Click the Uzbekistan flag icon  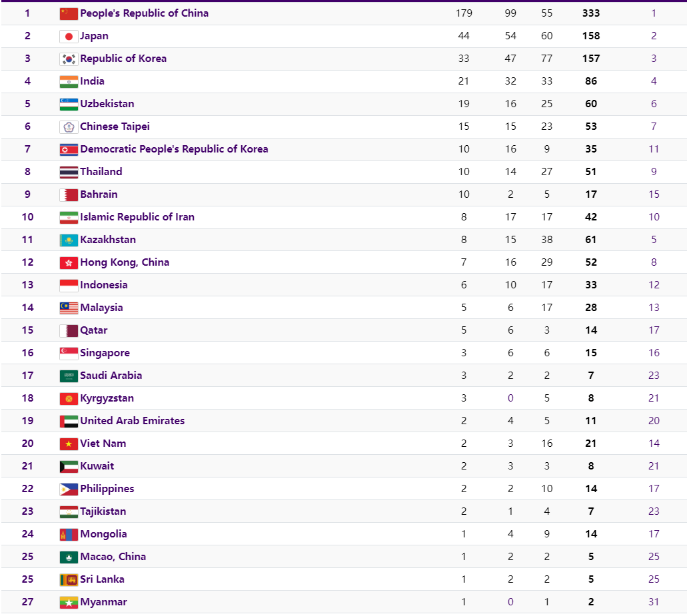69,104
